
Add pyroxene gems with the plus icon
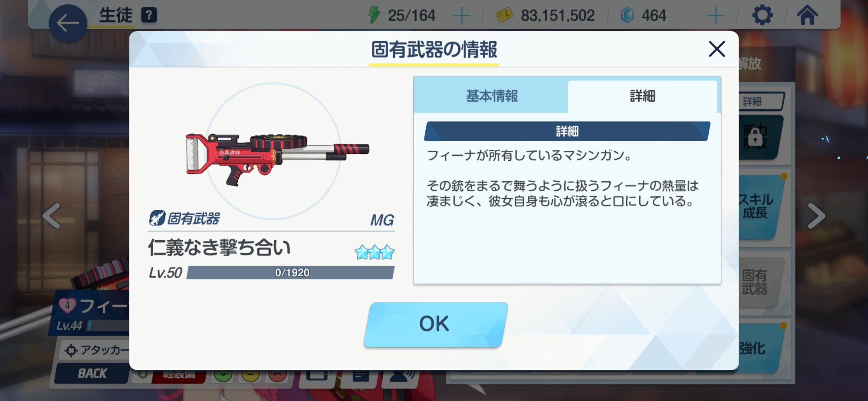click(x=715, y=16)
